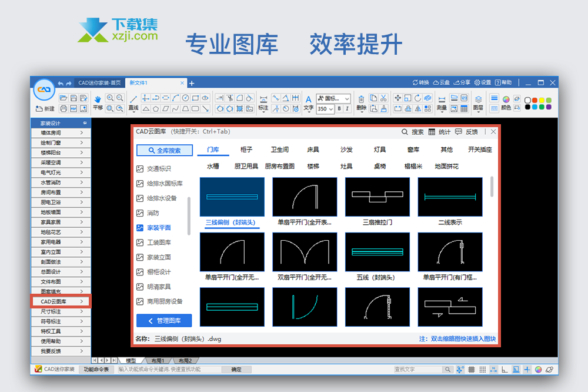Switch to the 沙发 category tab
This screenshot has height=392, width=588.
(x=346, y=150)
